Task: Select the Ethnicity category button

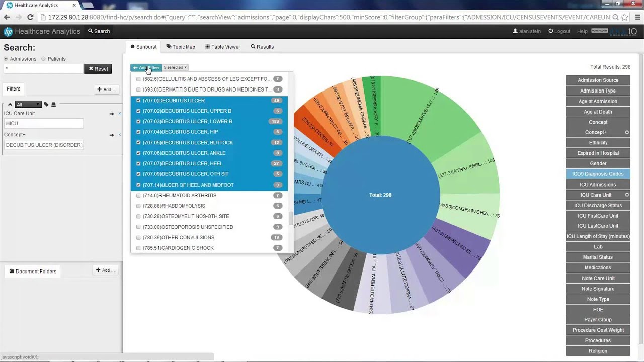Action: coord(598,143)
